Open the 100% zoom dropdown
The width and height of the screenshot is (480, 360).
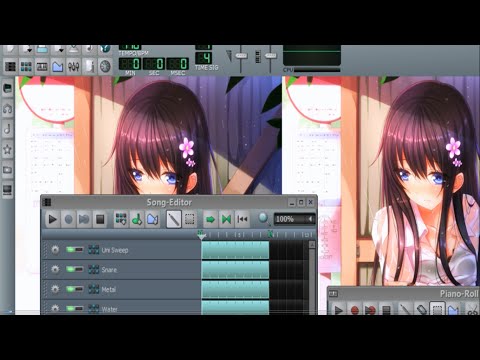tap(294, 219)
